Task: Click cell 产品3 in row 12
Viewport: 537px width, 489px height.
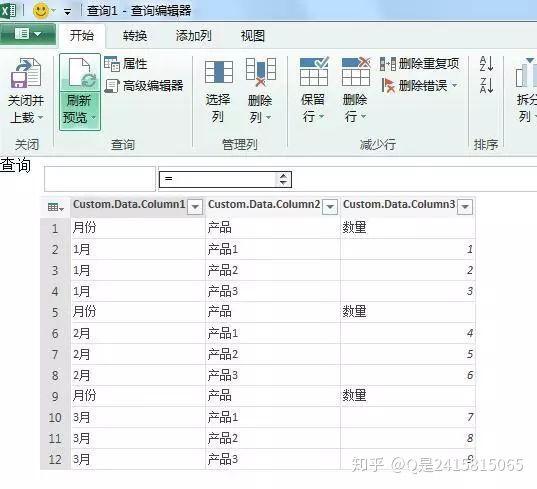Action: [273, 459]
